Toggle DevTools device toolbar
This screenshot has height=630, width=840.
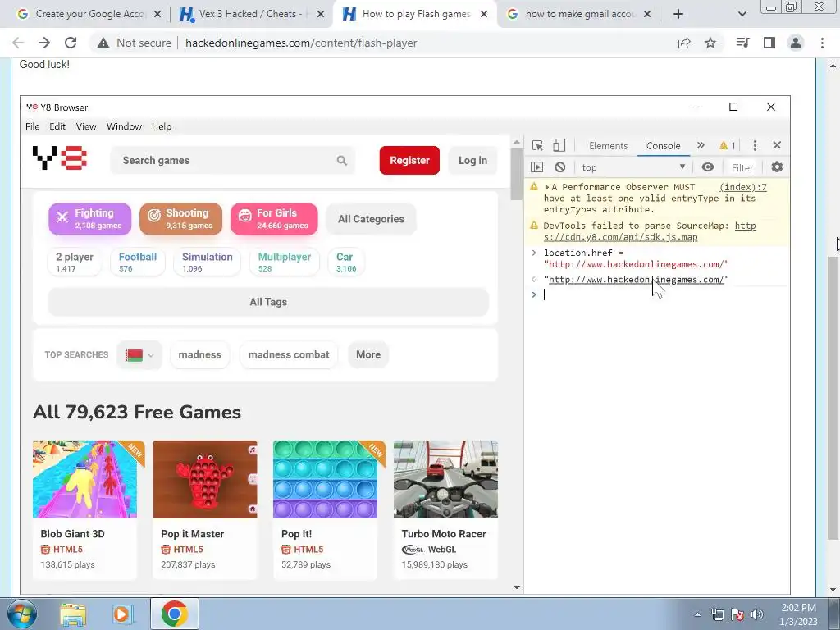click(559, 145)
